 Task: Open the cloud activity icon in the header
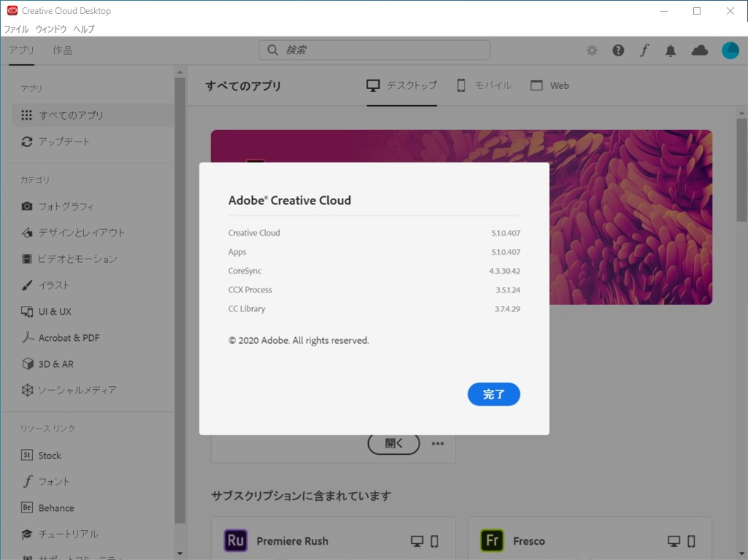pos(699,50)
